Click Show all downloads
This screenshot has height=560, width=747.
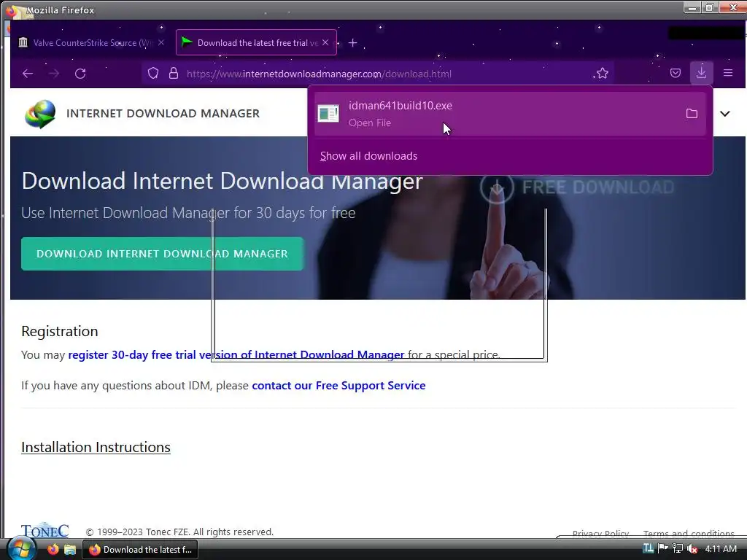[368, 156]
